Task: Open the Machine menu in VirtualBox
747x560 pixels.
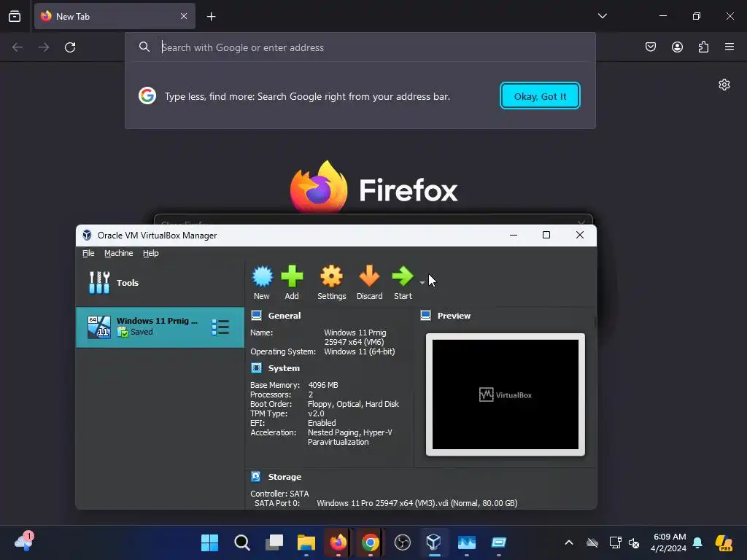Action: coord(119,253)
